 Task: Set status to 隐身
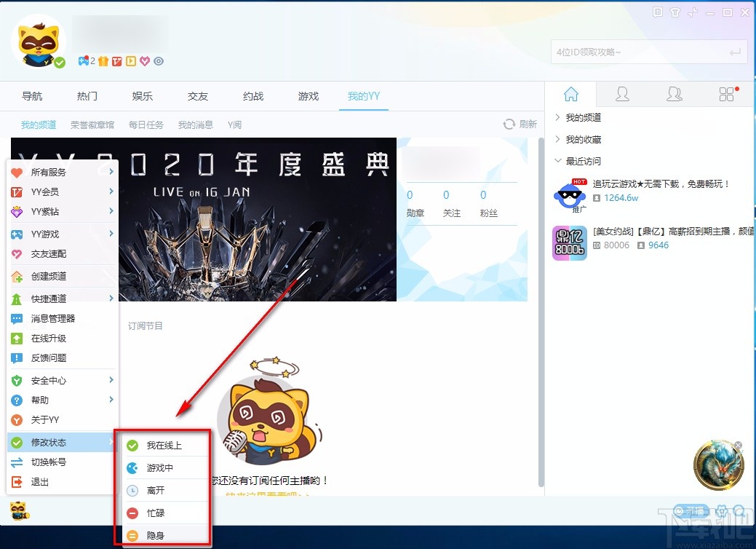point(163,535)
